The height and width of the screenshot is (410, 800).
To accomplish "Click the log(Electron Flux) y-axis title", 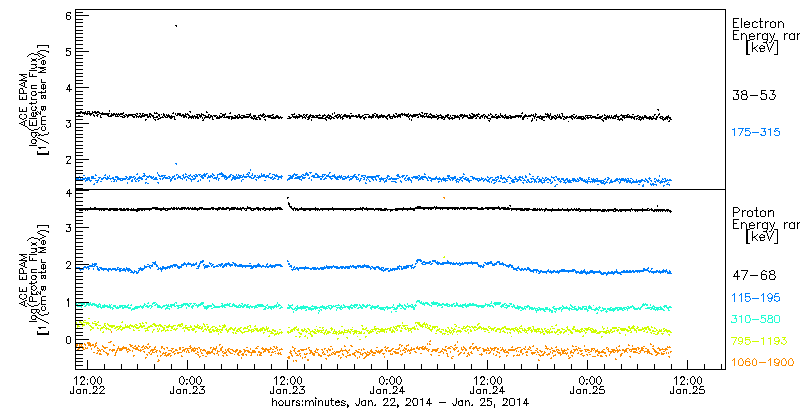I will point(33,97).
